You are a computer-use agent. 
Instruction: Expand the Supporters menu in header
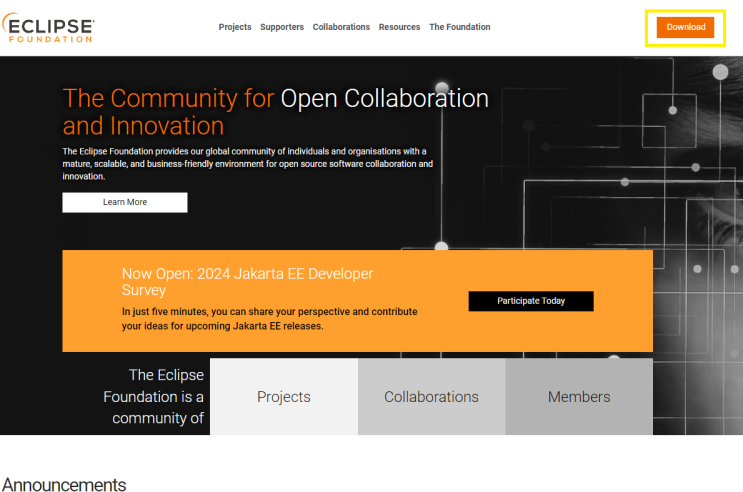click(x=282, y=27)
